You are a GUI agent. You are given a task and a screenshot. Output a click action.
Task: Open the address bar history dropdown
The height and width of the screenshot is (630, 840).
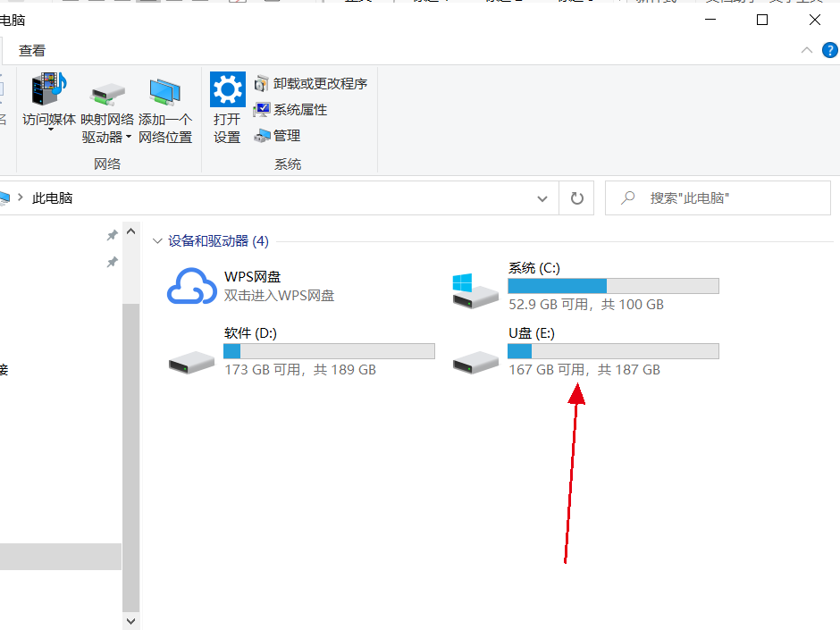coord(542,198)
